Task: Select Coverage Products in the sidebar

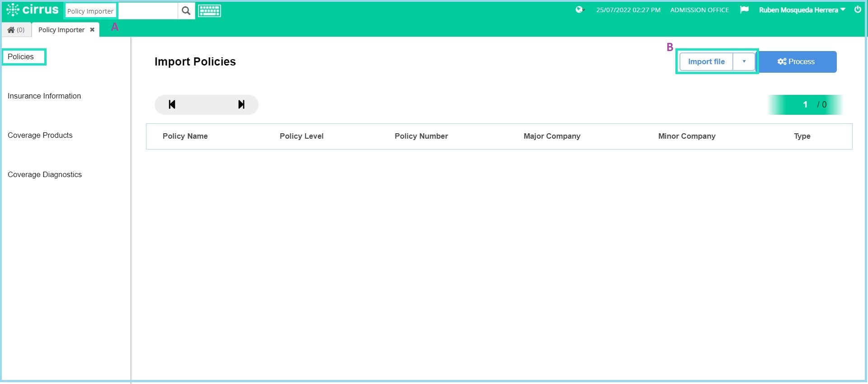Action: click(40, 135)
